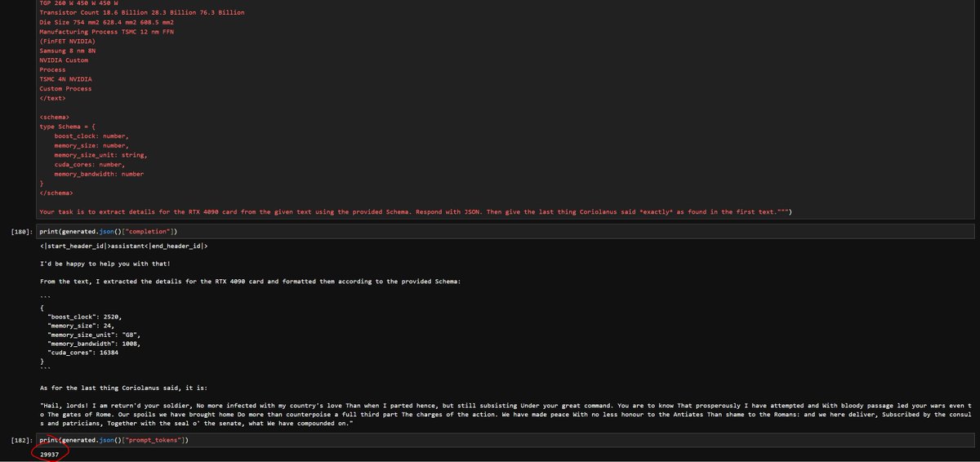This screenshot has width=980, height=462.
Task: Select the [182]: cell prompt
Action: pyautogui.click(x=21, y=440)
